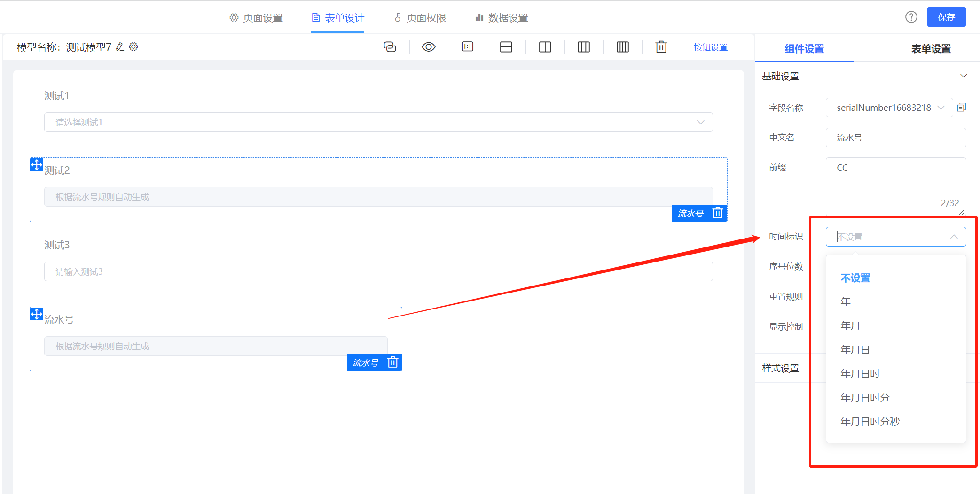
Task: Click the move handle on the 流水号 component
Action: coord(36,314)
